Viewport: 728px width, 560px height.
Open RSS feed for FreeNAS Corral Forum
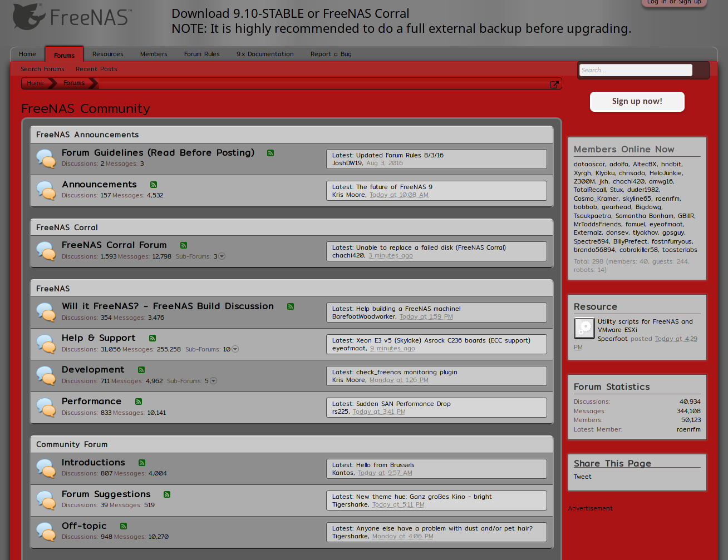point(184,245)
